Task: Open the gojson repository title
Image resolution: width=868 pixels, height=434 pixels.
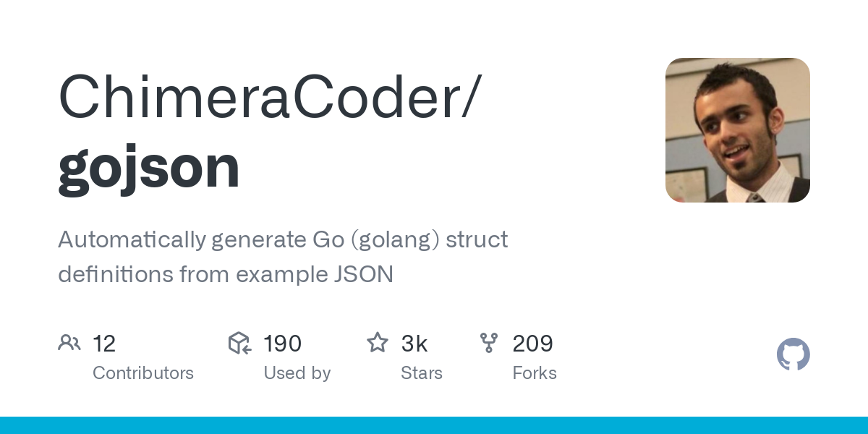Action: 148,168
